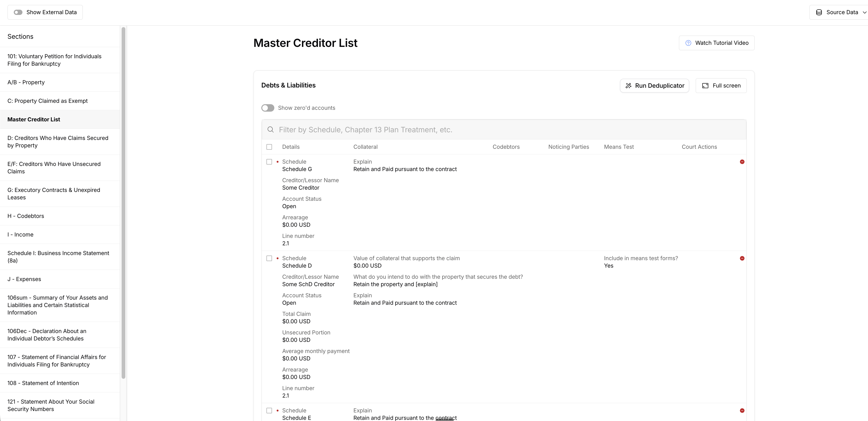Click the Source Data button
Screen dimensions: 868x421
pos(839,12)
